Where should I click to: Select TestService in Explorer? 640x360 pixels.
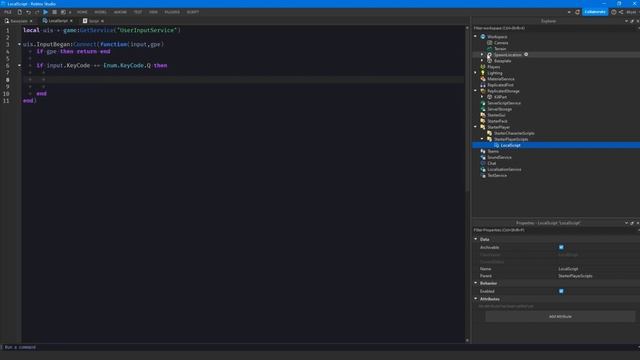(x=497, y=176)
